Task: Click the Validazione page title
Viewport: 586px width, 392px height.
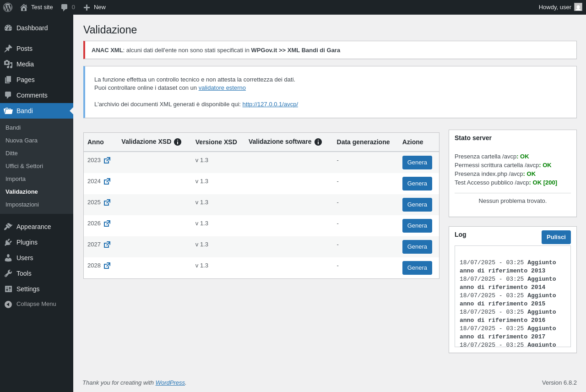Action: pyautogui.click(x=110, y=30)
